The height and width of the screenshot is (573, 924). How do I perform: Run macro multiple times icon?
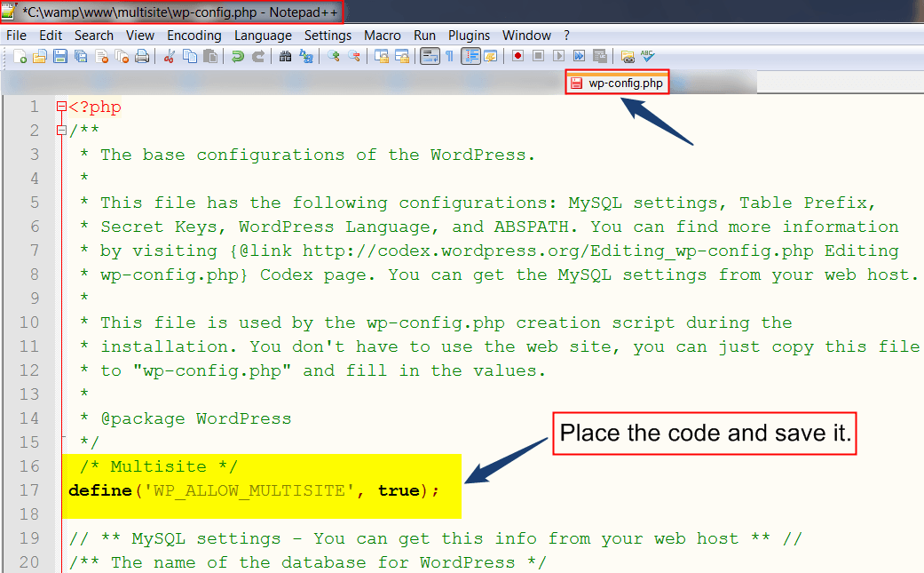pos(580,57)
